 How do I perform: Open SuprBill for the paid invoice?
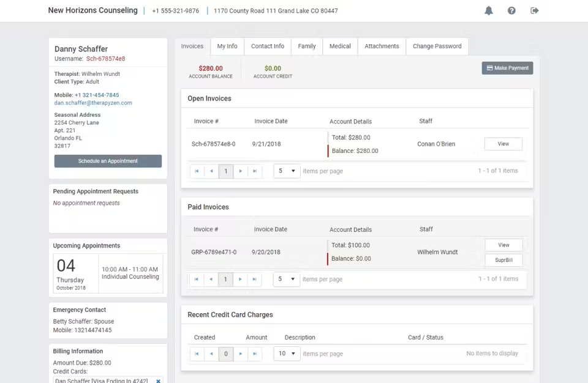point(503,260)
